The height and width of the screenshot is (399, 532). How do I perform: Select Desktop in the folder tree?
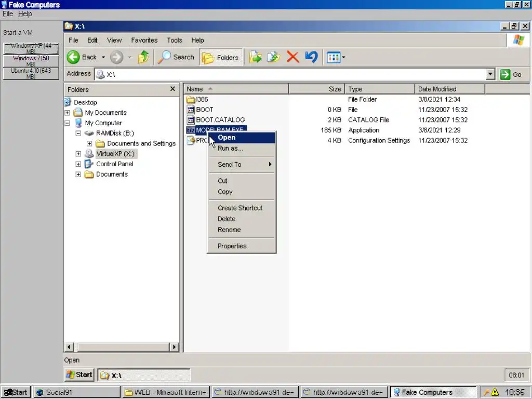pos(85,102)
